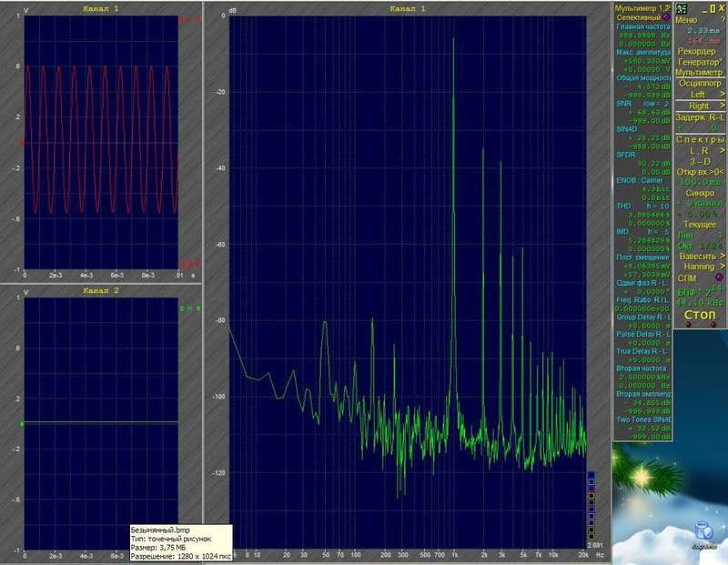Click the Group Delay R-L label

643,318
